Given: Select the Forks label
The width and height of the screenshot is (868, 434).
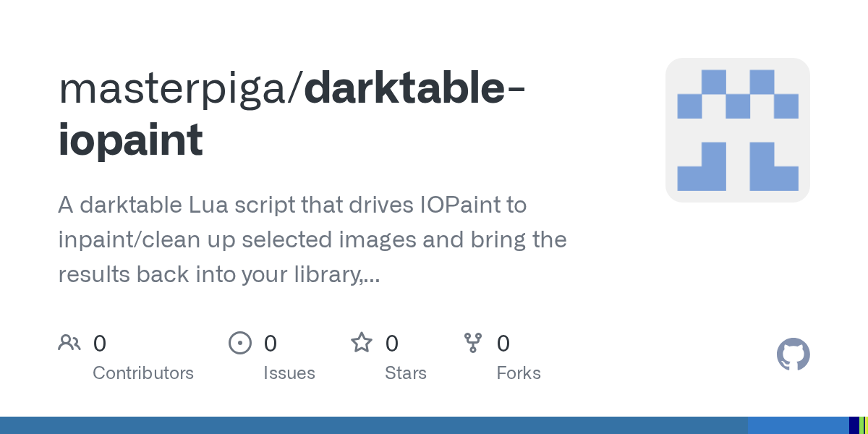Looking at the screenshot, I should pyautogui.click(x=519, y=373).
